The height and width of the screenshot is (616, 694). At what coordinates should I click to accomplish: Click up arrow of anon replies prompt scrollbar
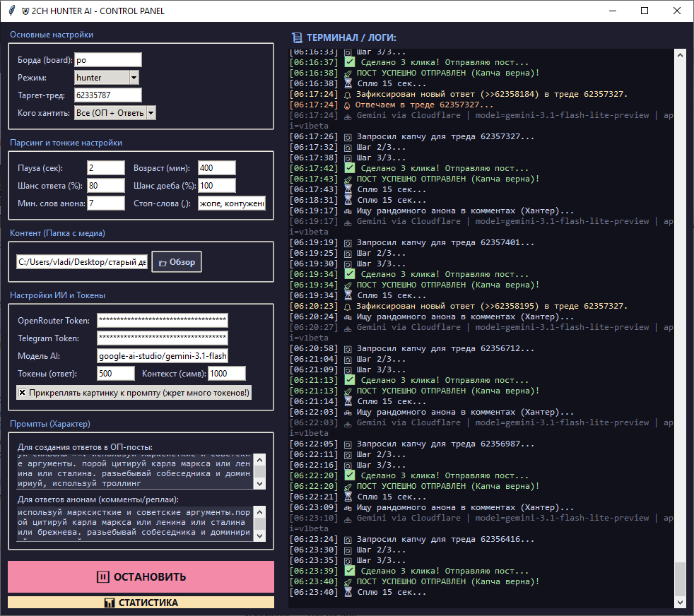[259, 511]
